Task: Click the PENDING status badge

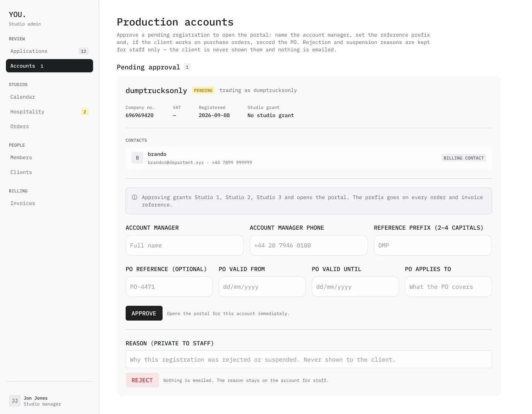Action: (203, 90)
